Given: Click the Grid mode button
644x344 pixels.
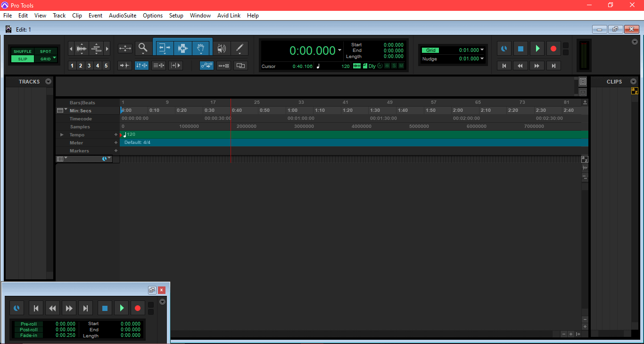Looking at the screenshot, I should 45,59.
